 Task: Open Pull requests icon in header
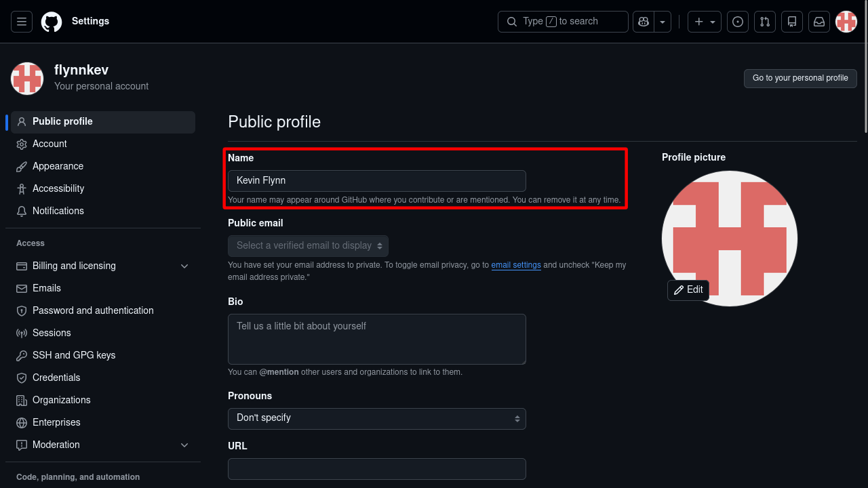[765, 22]
